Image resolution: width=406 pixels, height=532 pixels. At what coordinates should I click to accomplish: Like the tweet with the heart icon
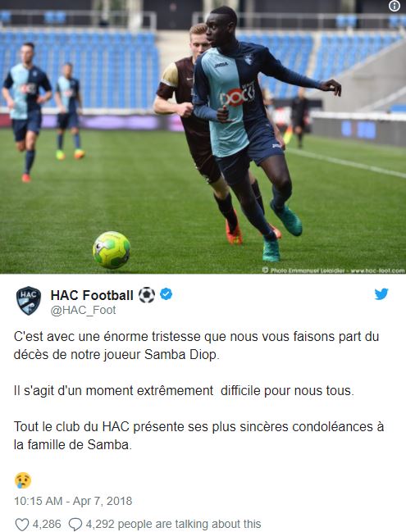(x=22, y=524)
